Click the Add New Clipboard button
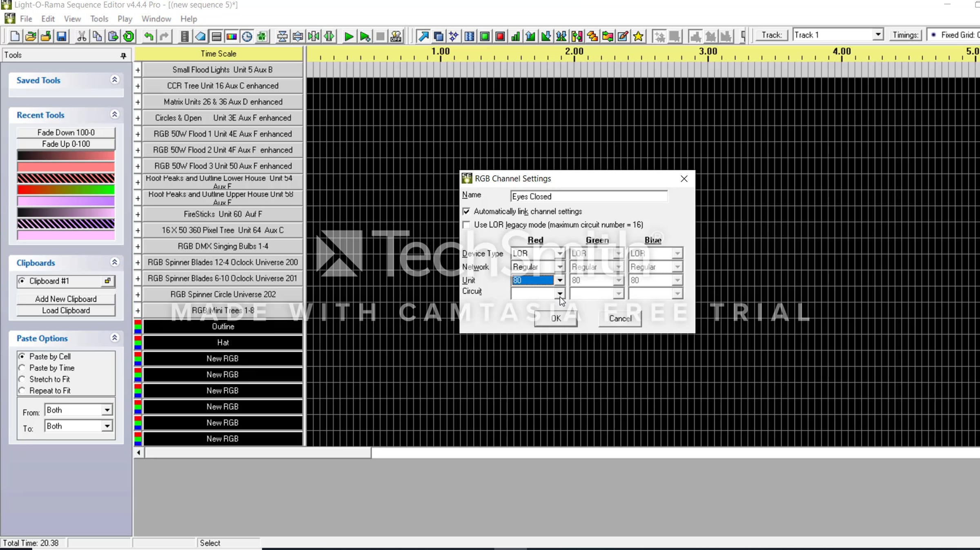Image resolution: width=980 pixels, height=550 pixels. click(66, 299)
